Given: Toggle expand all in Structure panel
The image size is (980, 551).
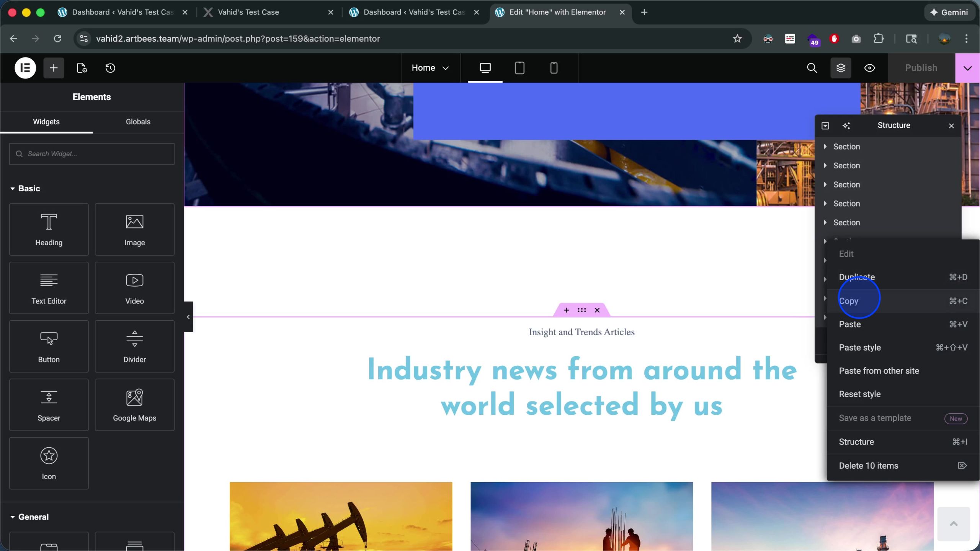Looking at the screenshot, I should pos(825,126).
